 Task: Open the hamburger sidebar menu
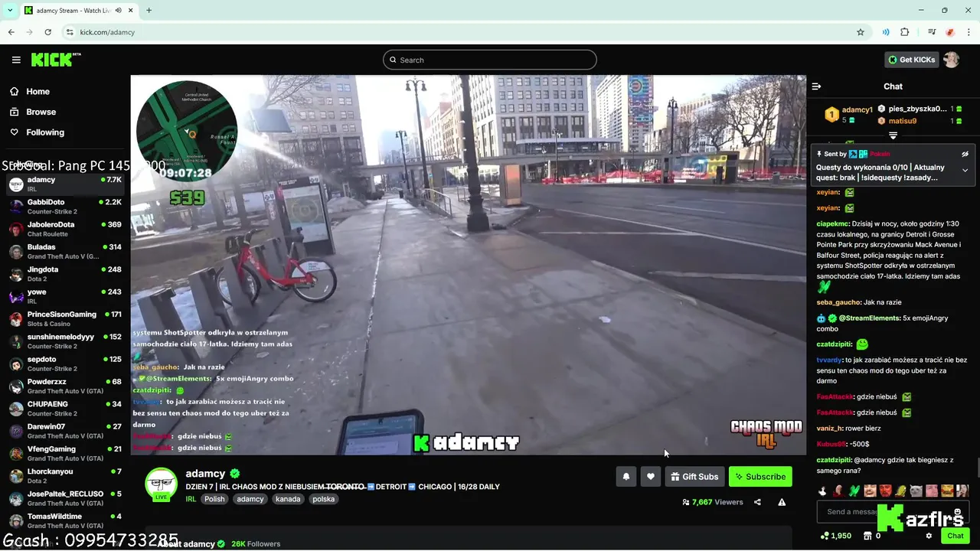click(16, 60)
